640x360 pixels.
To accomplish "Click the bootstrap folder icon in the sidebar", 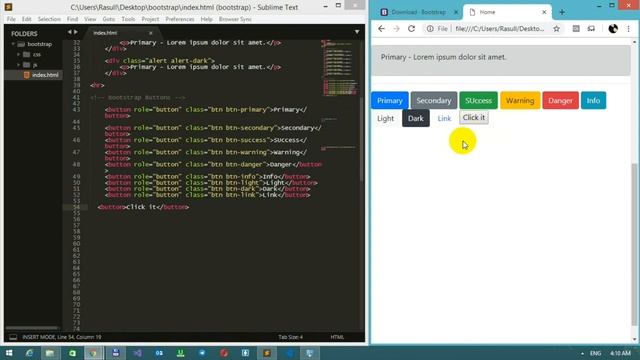I will click(x=21, y=44).
